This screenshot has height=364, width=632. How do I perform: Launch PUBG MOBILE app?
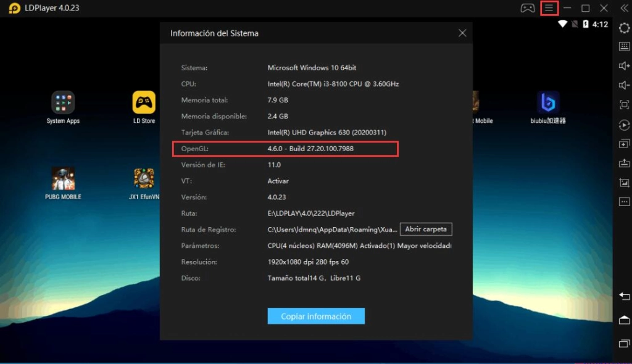pyautogui.click(x=63, y=183)
